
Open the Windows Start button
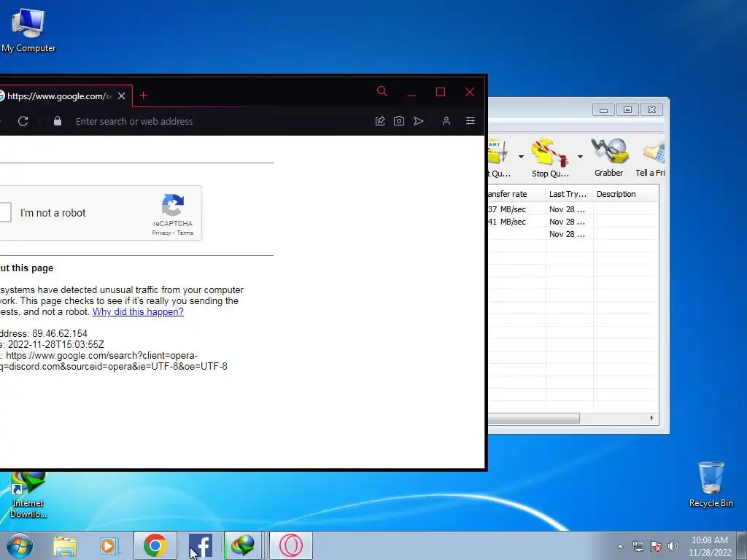[20, 545]
